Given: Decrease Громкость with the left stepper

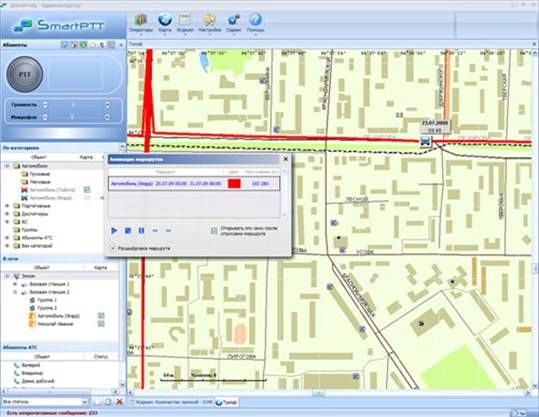Looking at the screenshot, I should [x=45, y=105].
